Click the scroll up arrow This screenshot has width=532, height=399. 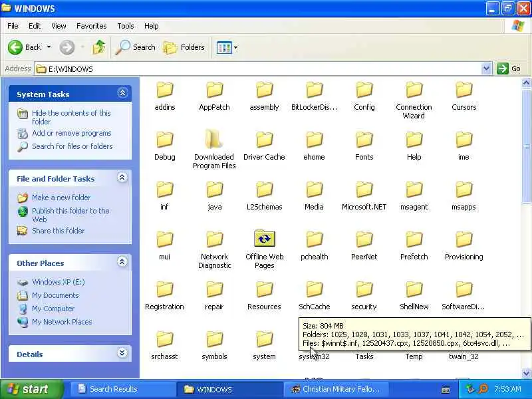click(x=526, y=82)
